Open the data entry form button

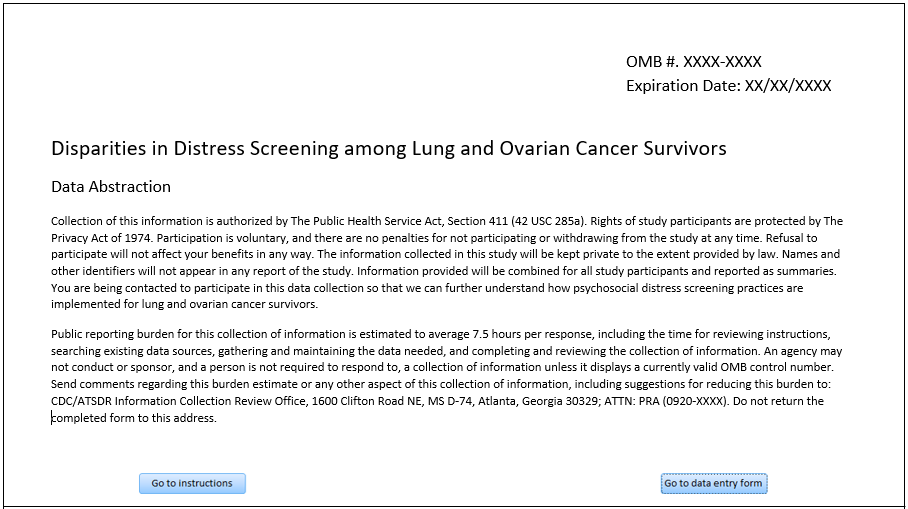click(713, 484)
